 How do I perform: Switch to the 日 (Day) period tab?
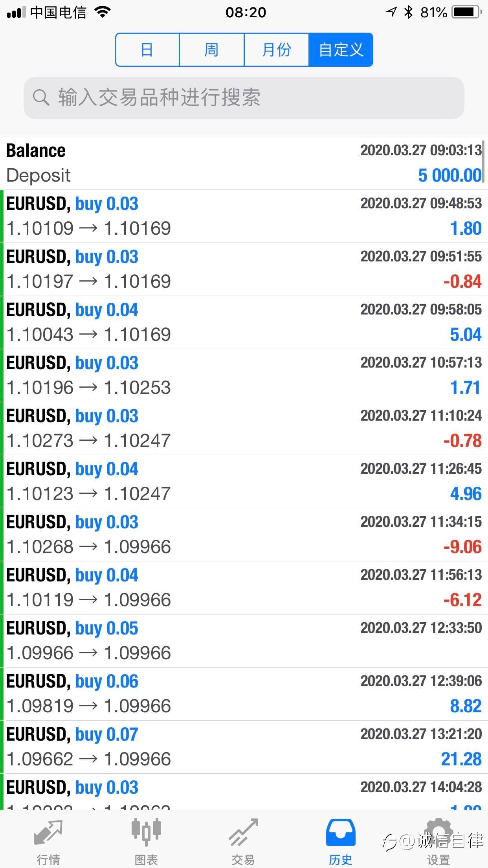pyautogui.click(x=147, y=50)
